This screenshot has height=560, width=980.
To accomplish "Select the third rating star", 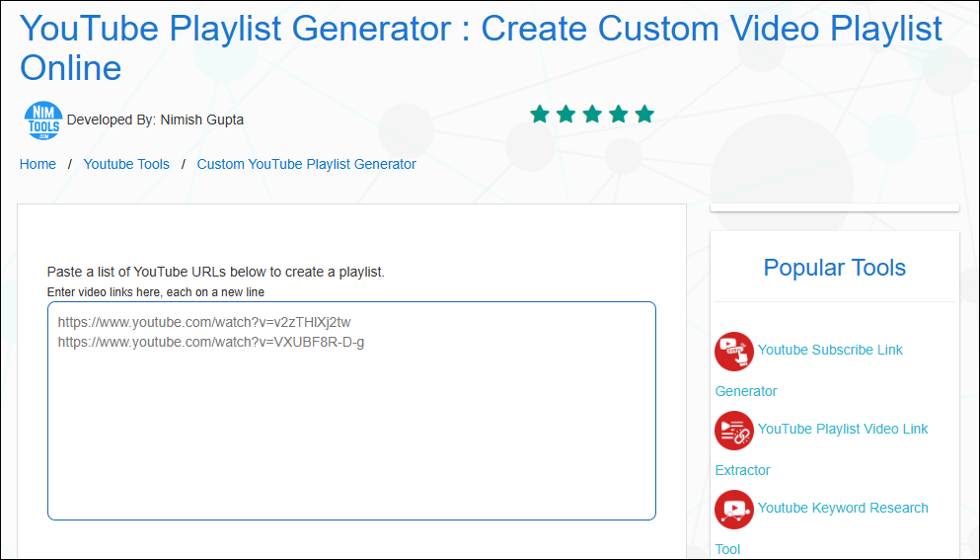I will point(592,115).
